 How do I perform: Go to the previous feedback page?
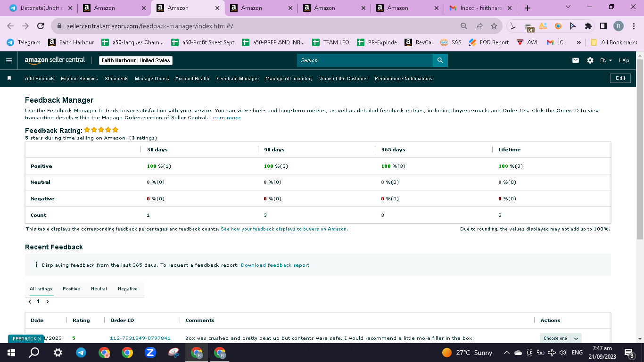30,302
